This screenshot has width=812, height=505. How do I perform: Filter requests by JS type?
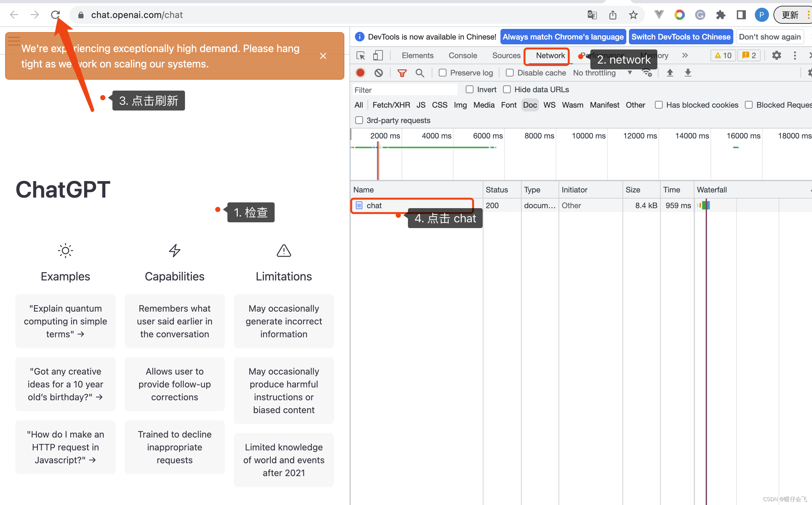(421, 105)
